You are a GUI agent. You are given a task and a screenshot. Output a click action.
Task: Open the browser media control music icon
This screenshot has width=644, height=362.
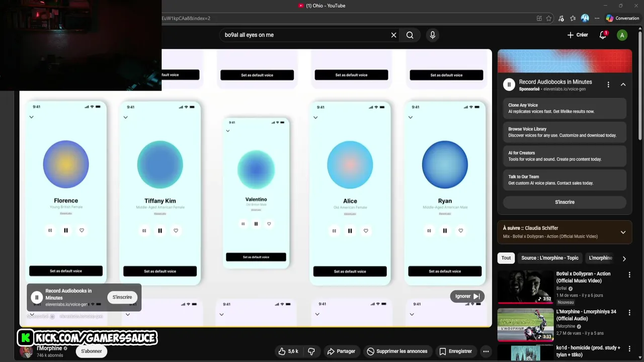tap(561, 18)
